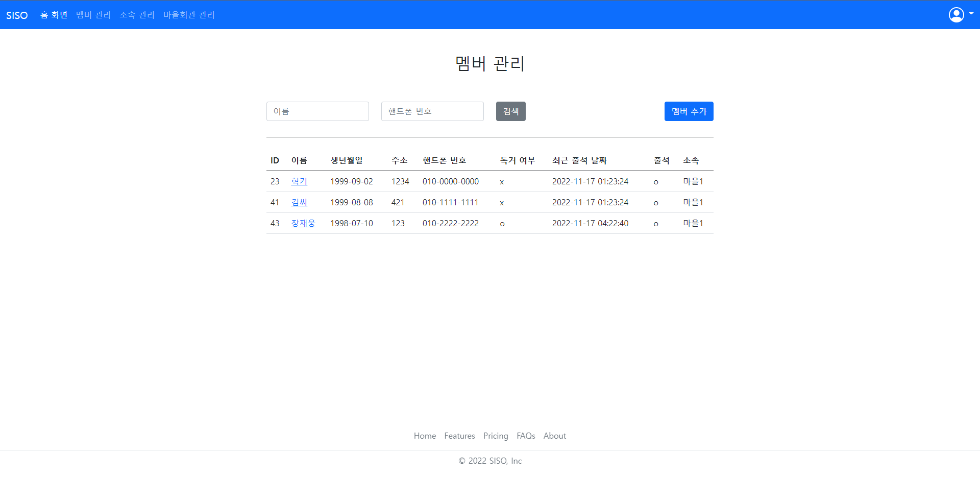This screenshot has width=980, height=478.
Task: Open the Home footer link
Action: tap(425, 436)
